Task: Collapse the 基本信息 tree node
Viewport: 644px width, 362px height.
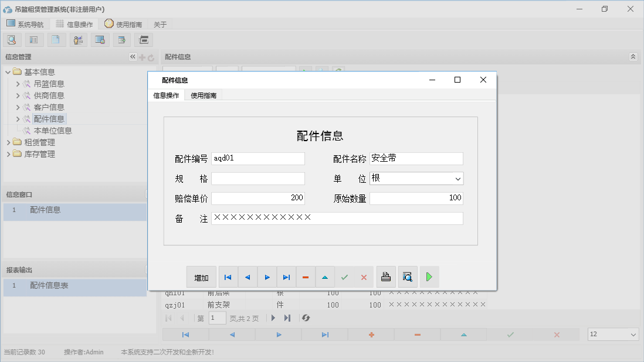Action: pyautogui.click(x=6, y=71)
